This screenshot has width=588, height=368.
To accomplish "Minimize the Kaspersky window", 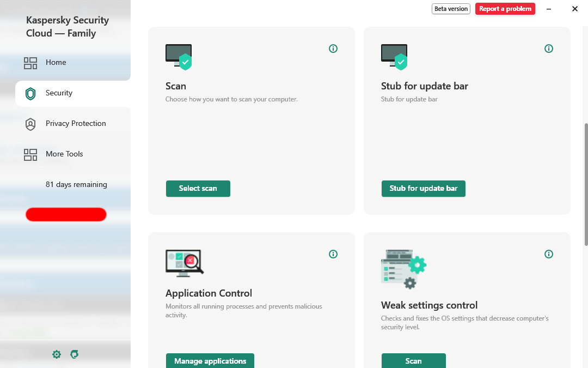I will (549, 9).
